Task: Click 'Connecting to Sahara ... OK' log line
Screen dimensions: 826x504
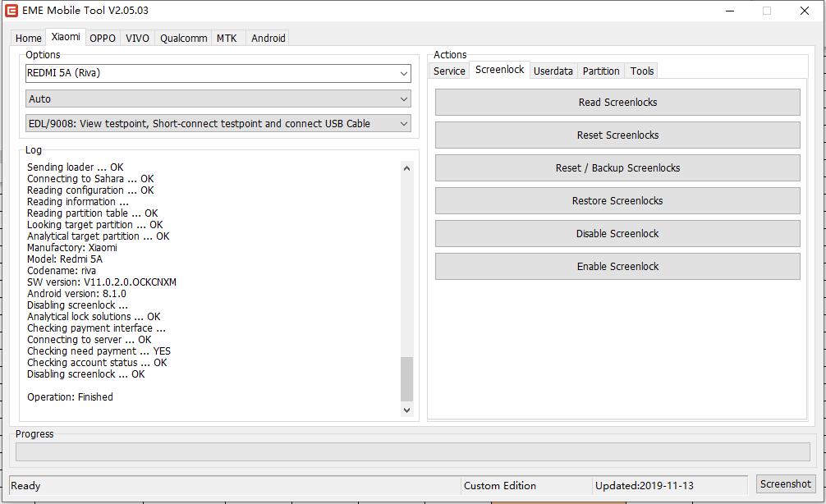Action: [x=90, y=179]
